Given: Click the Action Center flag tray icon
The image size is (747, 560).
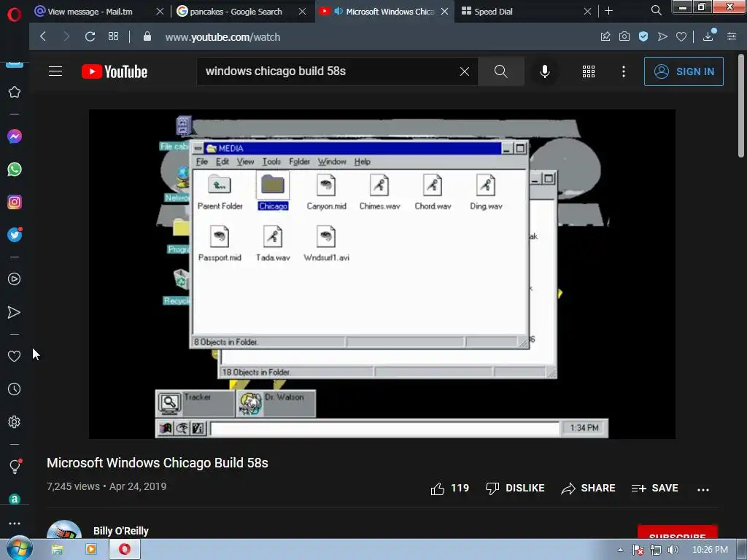Looking at the screenshot, I should click(638, 550).
